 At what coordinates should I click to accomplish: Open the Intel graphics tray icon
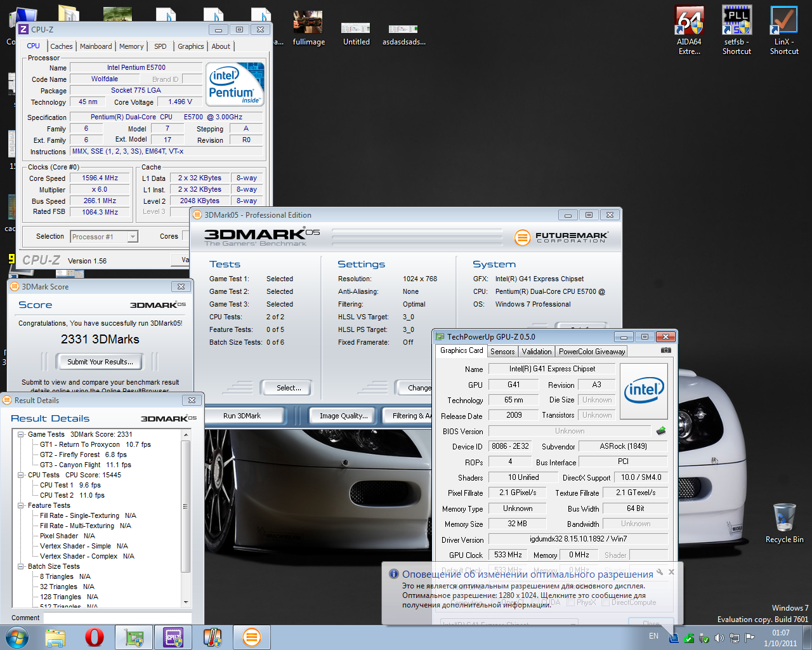[x=674, y=638]
